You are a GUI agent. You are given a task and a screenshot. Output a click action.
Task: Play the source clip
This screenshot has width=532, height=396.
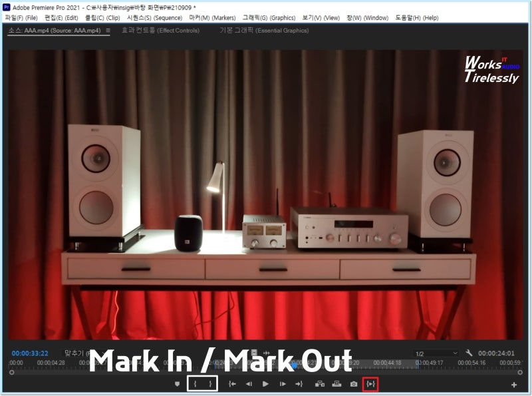(x=265, y=384)
